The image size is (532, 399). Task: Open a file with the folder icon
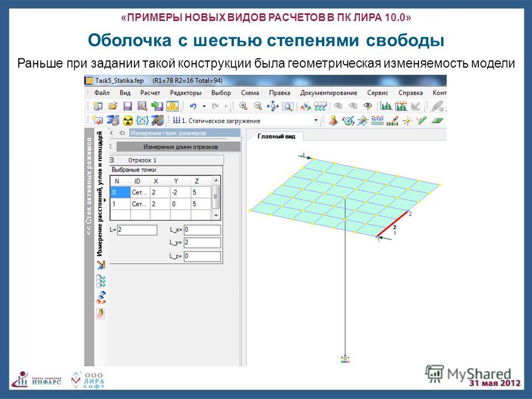[x=112, y=106]
